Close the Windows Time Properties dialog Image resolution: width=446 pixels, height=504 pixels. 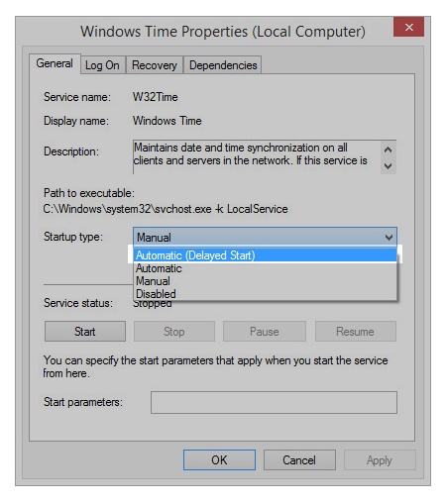(408, 27)
